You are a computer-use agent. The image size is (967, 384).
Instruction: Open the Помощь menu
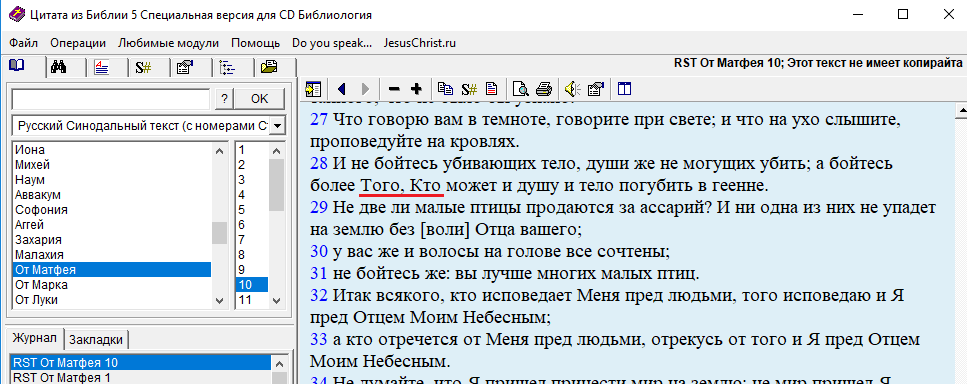click(255, 43)
